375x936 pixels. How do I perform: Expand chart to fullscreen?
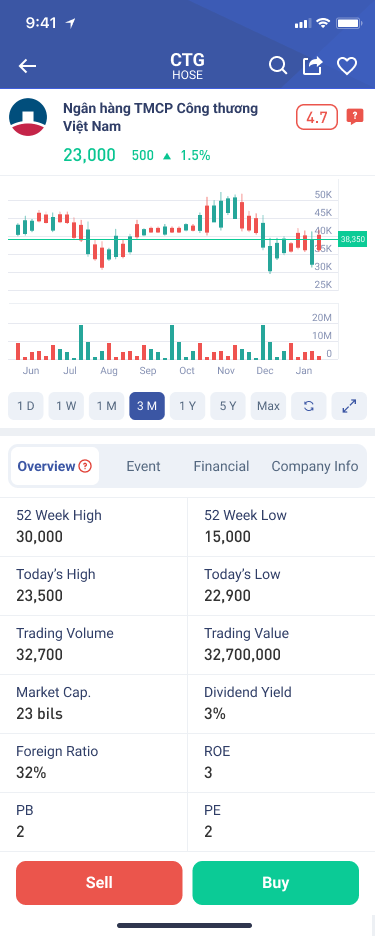point(349,406)
